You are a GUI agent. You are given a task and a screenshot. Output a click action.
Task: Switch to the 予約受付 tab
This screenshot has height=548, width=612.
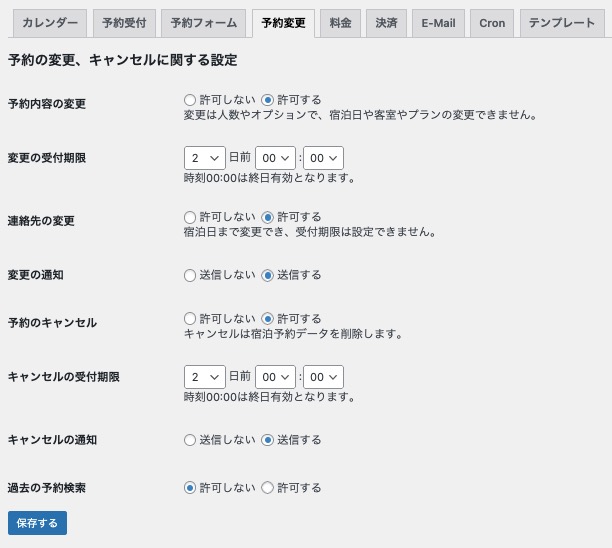124,23
